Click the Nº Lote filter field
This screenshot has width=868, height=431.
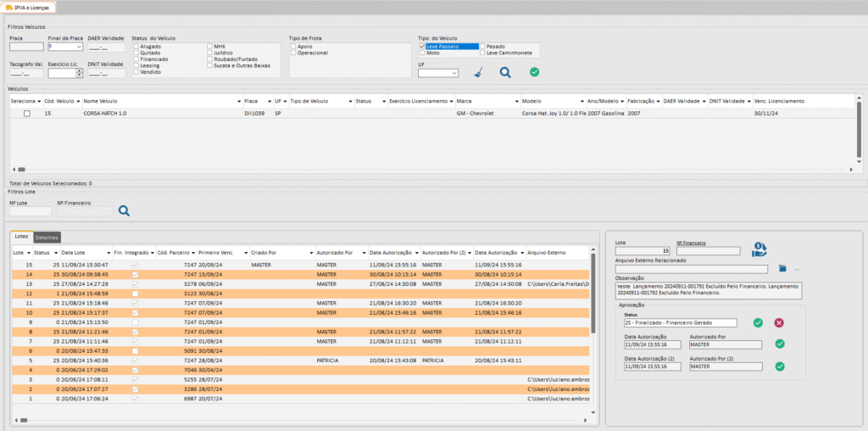31,210
